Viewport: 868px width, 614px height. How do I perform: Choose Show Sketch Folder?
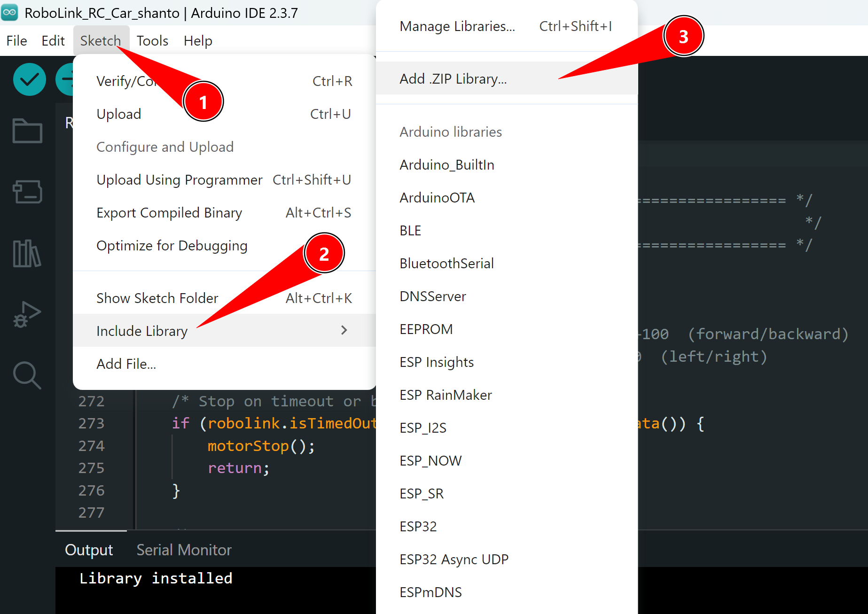pyautogui.click(x=157, y=297)
